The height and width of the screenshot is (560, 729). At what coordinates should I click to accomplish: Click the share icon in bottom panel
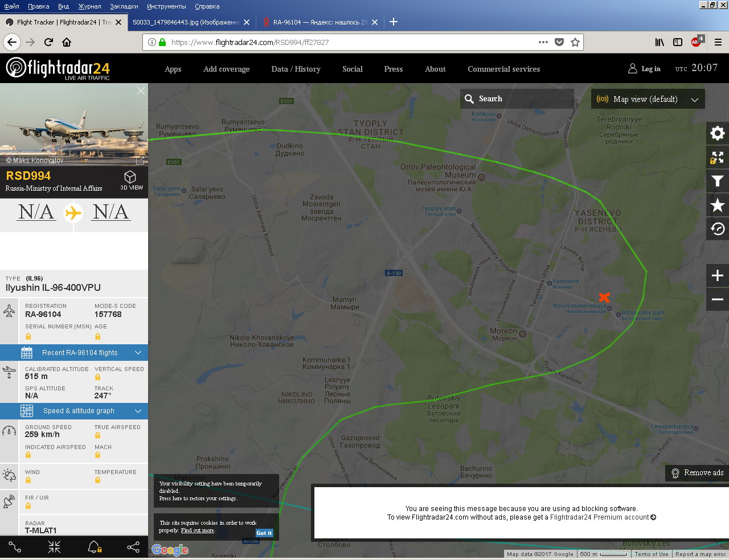pyautogui.click(x=133, y=547)
